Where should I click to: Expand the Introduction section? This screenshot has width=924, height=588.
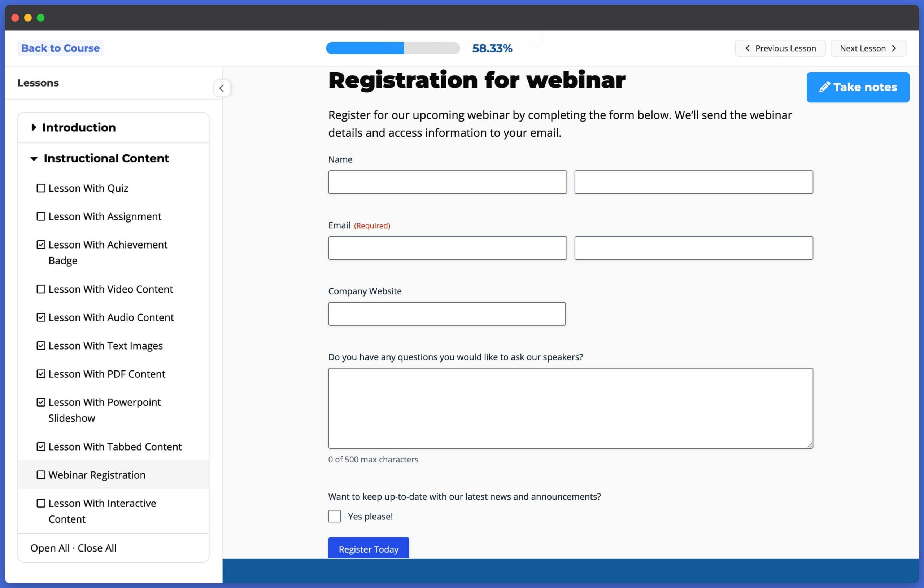34,127
